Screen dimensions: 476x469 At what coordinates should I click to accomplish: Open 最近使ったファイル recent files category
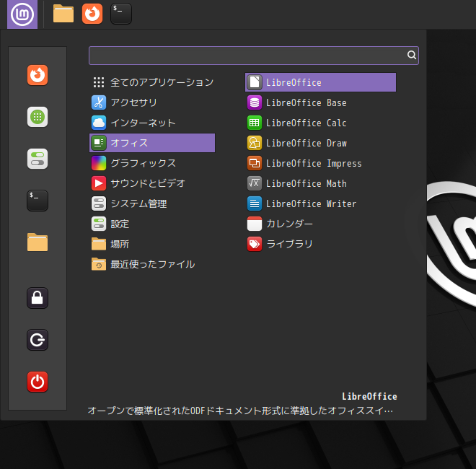pos(152,264)
